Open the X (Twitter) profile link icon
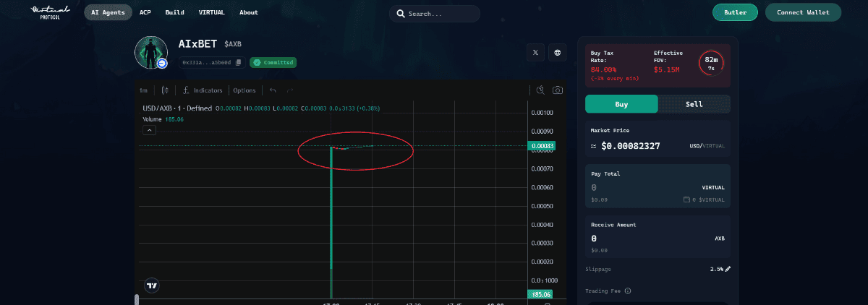Screen dimensions: 868x305 point(535,53)
